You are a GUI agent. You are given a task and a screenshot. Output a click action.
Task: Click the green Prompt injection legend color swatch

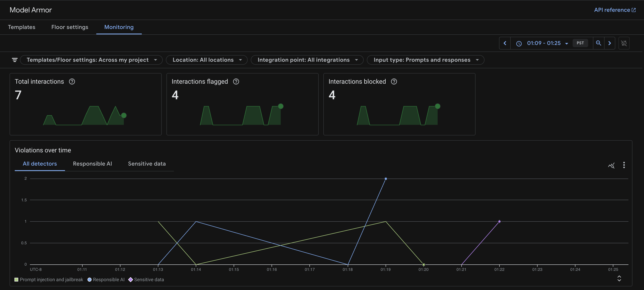[x=16, y=279]
